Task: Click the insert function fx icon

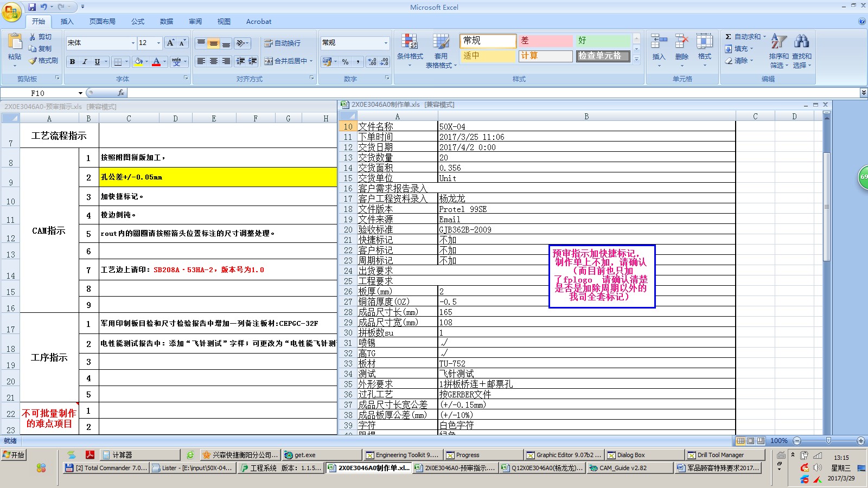Action: coord(120,93)
